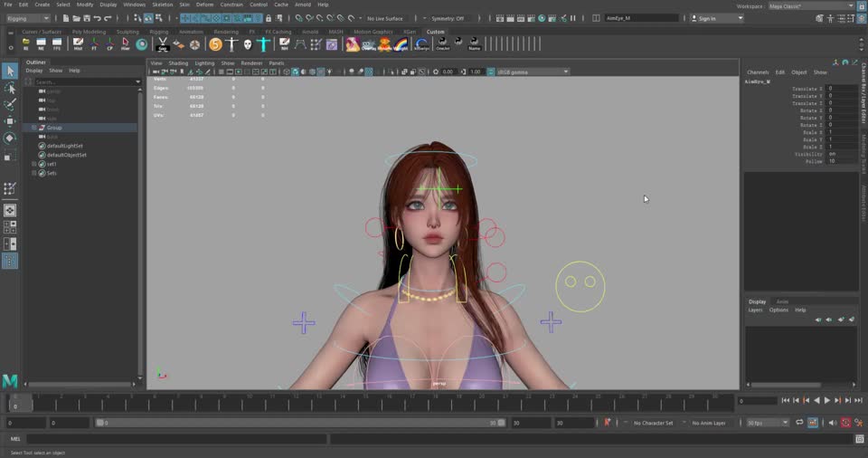Image resolution: width=868 pixels, height=458 pixels.
Task: Click the Translate X value field
Action: pyautogui.click(x=842, y=89)
